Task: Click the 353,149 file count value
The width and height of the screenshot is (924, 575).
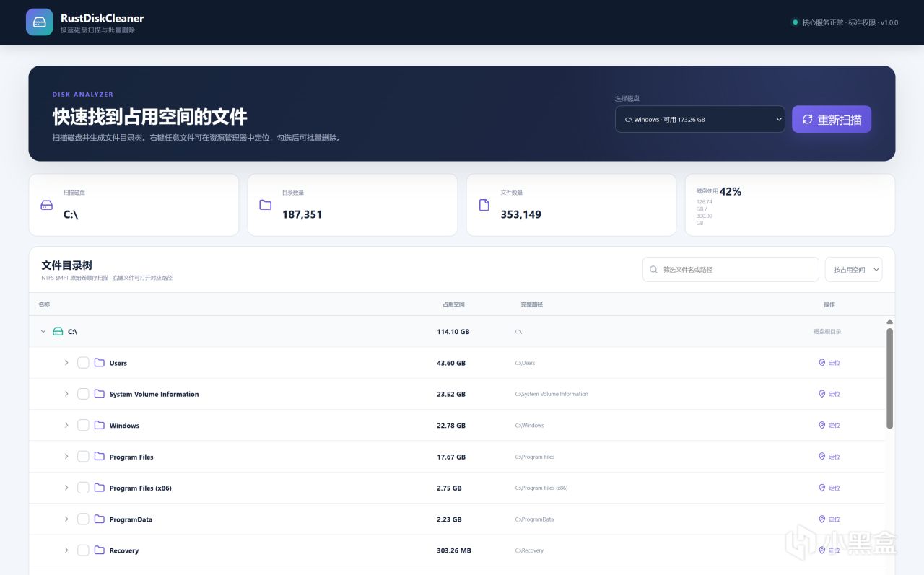Action: pos(521,214)
